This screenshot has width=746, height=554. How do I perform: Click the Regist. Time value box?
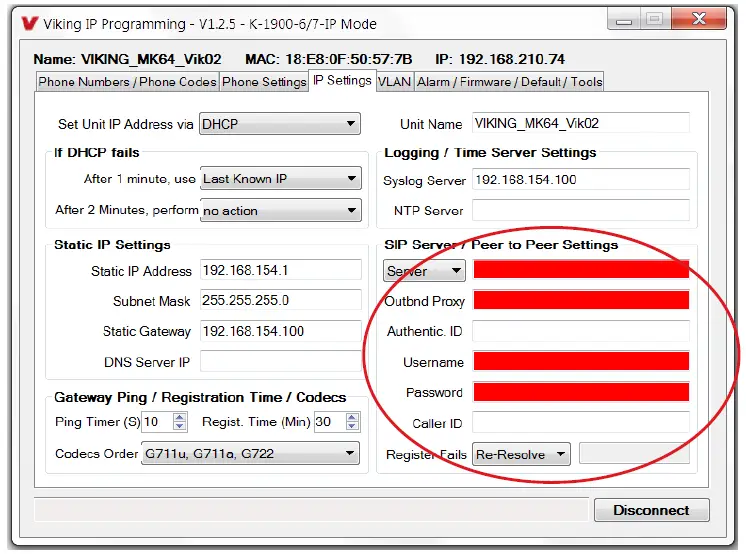click(x=330, y=422)
